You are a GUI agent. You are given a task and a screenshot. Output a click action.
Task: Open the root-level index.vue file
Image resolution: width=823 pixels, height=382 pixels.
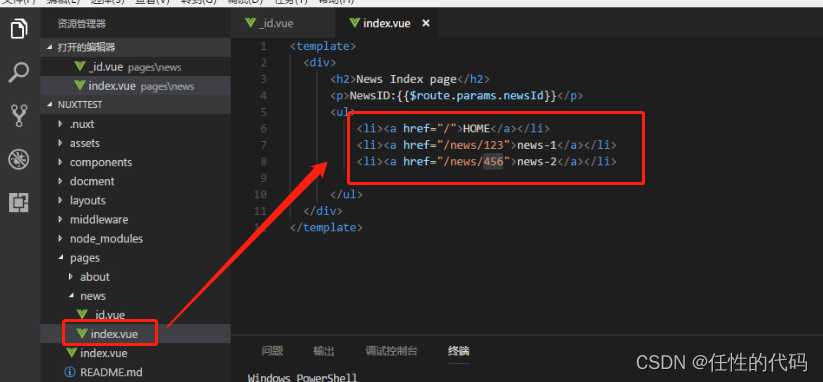pyautogui.click(x=135, y=353)
